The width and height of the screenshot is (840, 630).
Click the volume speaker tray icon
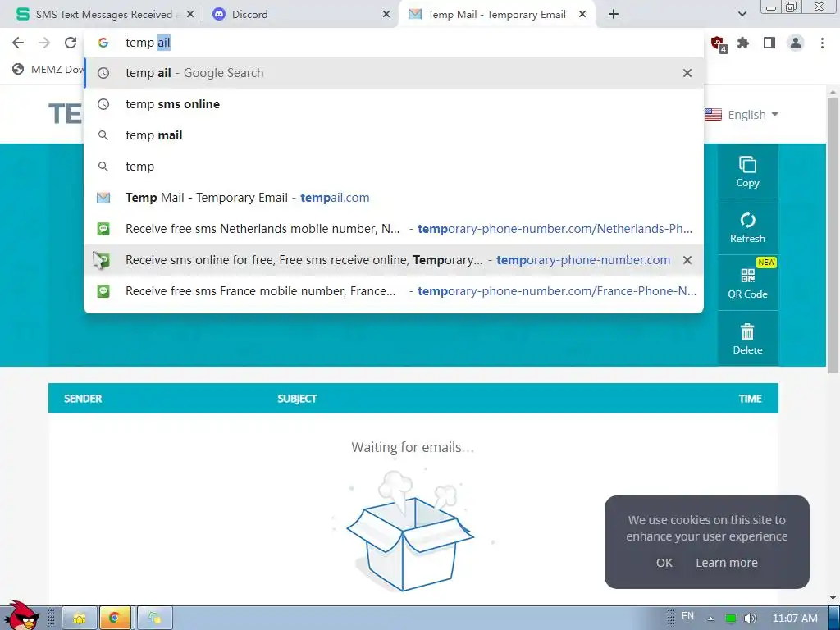pyautogui.click(x=751, y=619)
